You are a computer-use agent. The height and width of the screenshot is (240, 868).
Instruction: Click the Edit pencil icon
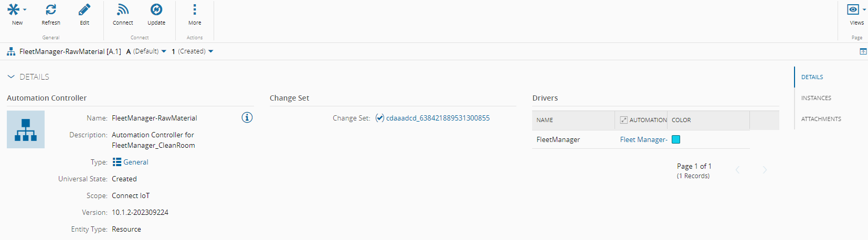(x=84, y=9)
